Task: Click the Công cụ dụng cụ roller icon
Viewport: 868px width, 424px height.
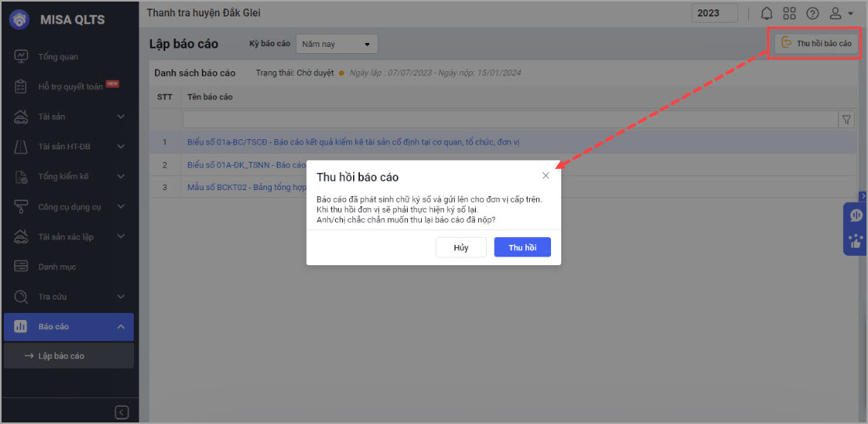Action: (x=21, y=207)
